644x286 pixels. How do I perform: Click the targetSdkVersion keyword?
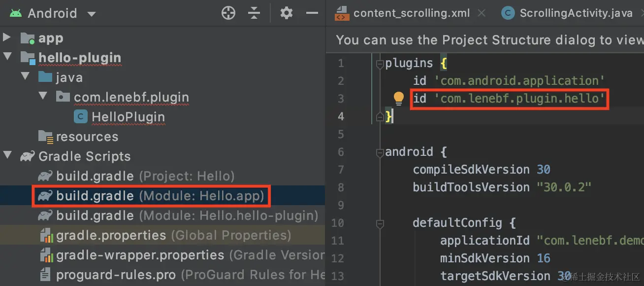pos(495,276)
